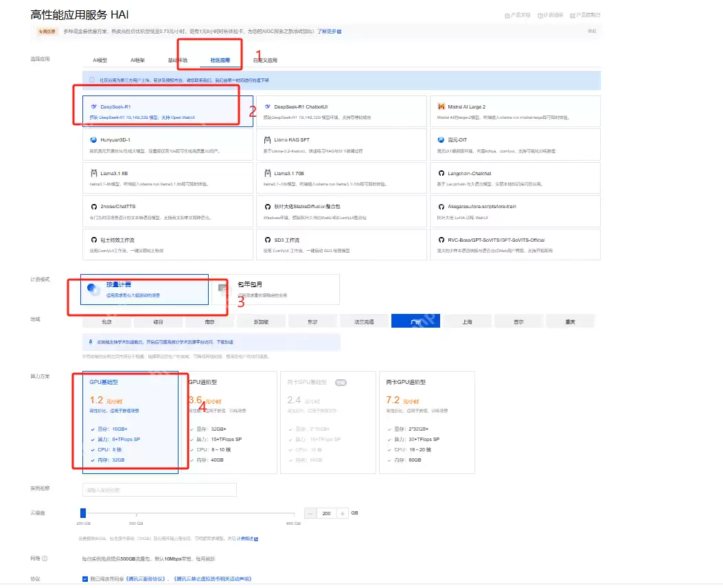Viewport: 723px width, 588px height.
Task: Select the RVC-Boss/GPT-SoVITS application
Action: (x=515, y=244)
